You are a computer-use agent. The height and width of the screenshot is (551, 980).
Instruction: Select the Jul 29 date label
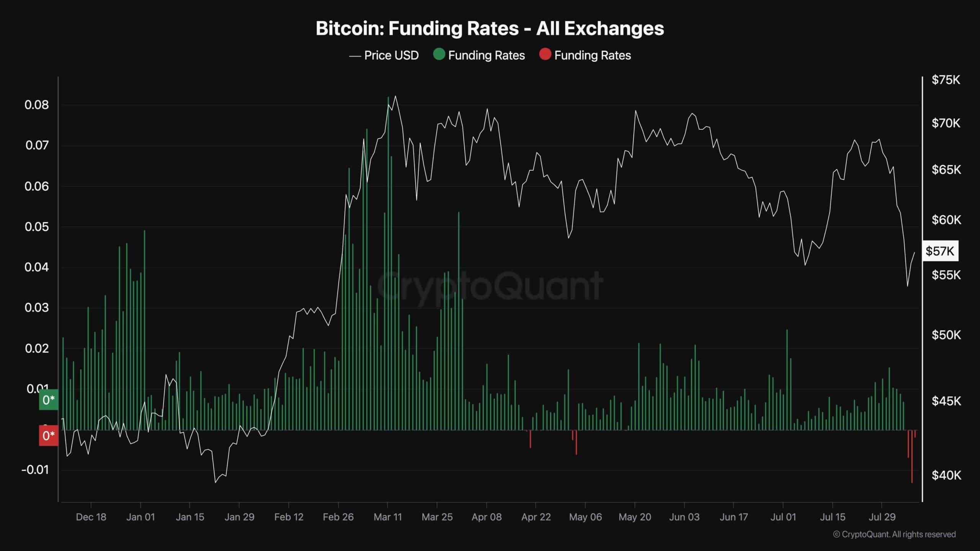pyautogui.click(x=882, y=517)
